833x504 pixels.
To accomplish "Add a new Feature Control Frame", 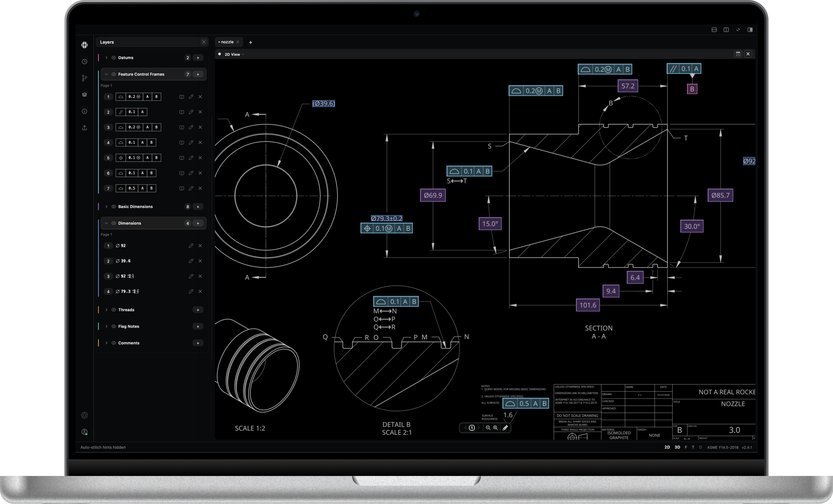I will (x=198, y=74).
